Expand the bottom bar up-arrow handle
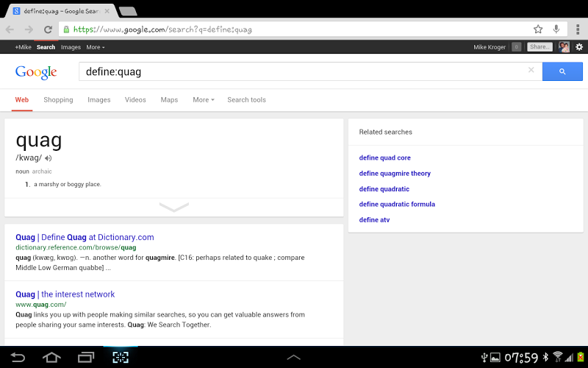588x368 pixels. [x=293, y=358]
